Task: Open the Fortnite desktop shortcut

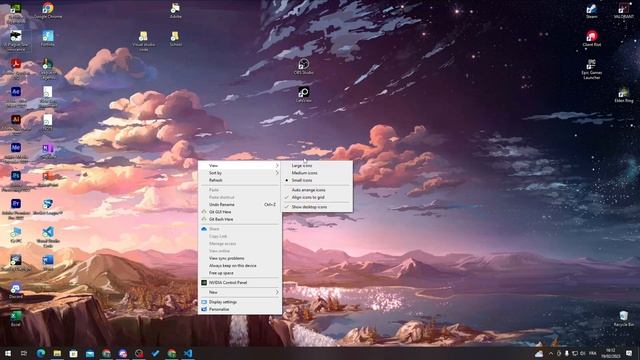Action: click(48, 38)
